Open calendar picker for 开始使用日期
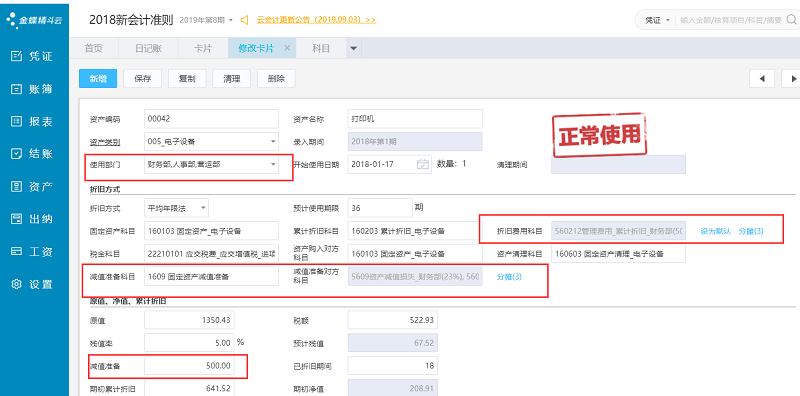This screenshot has height=396, width=800. 422,164
